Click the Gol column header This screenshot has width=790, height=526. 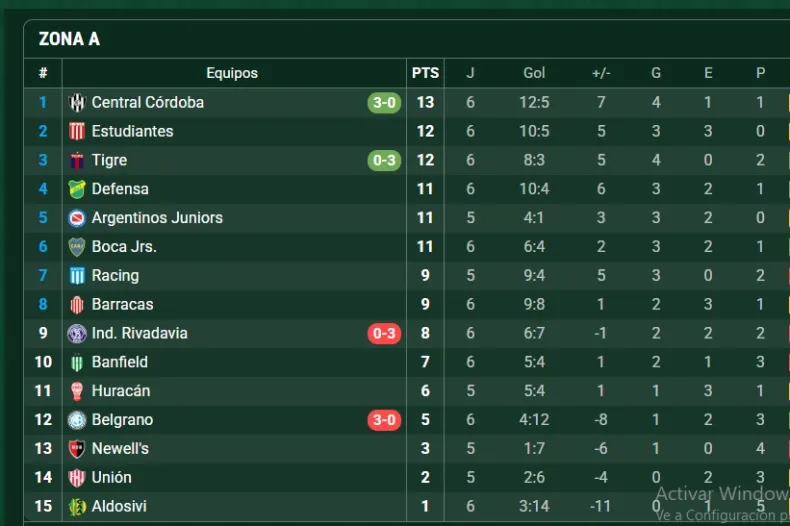534,73
